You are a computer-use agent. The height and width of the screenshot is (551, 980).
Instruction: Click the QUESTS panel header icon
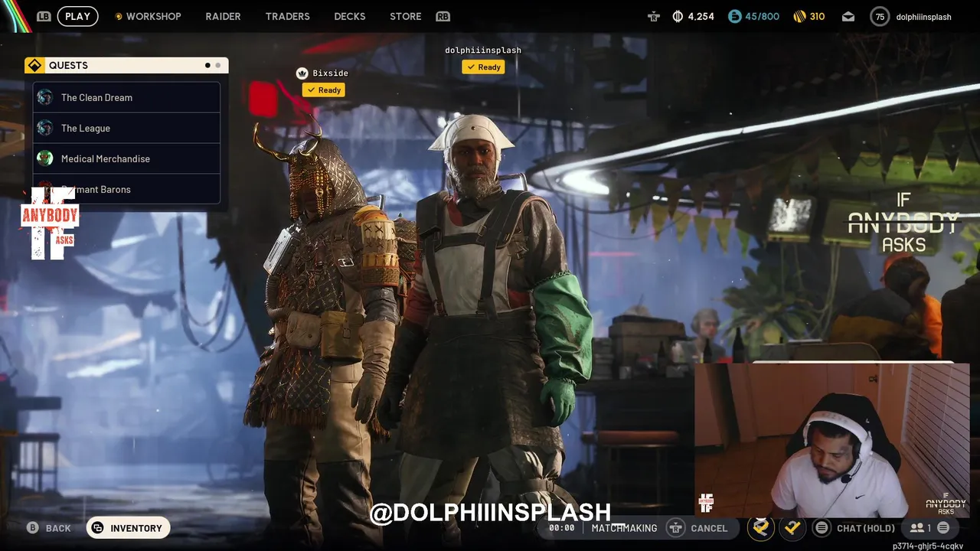click(x=34, y=65)
